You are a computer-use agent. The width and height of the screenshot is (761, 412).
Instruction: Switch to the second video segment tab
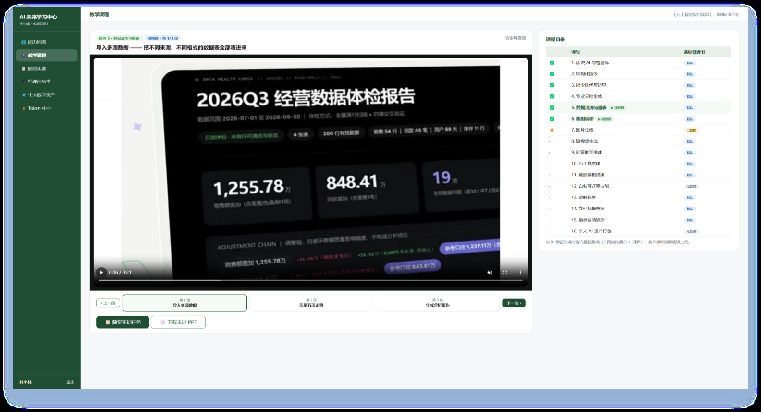pos(311,303)
